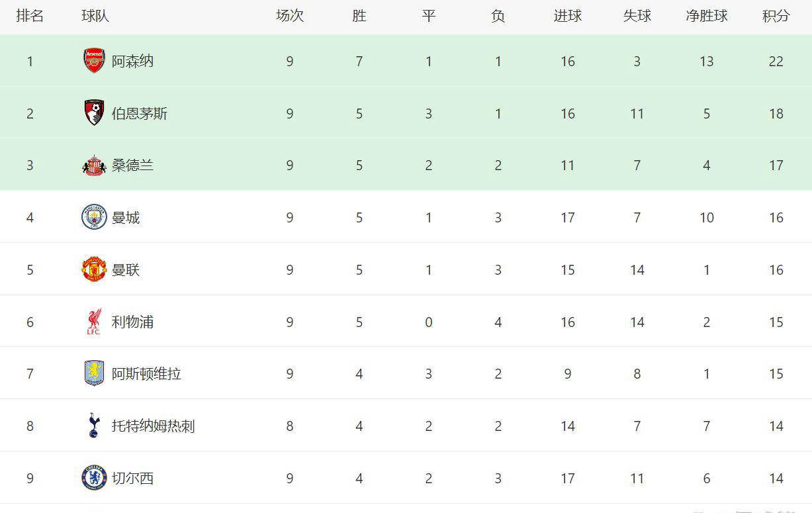Click the 排名 column header
The image size is (812, 513).
click(30, 16)
